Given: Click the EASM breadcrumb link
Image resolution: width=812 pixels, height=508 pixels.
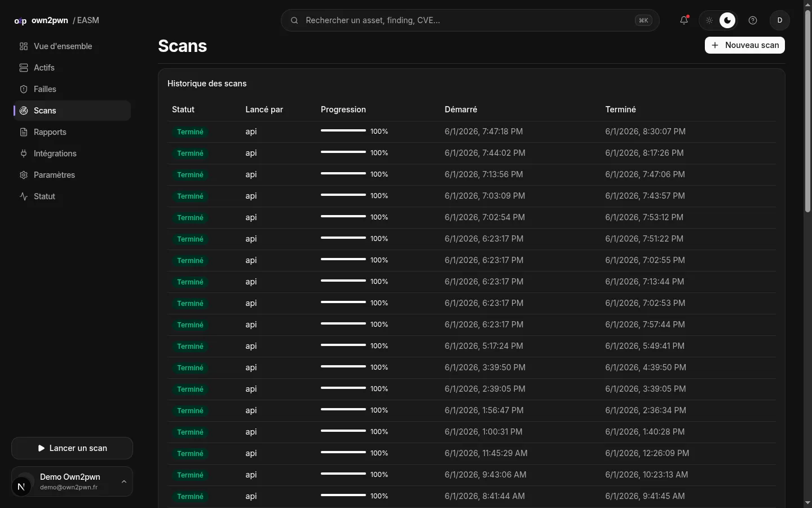Looking at the screenshot, I should point(88,20).
